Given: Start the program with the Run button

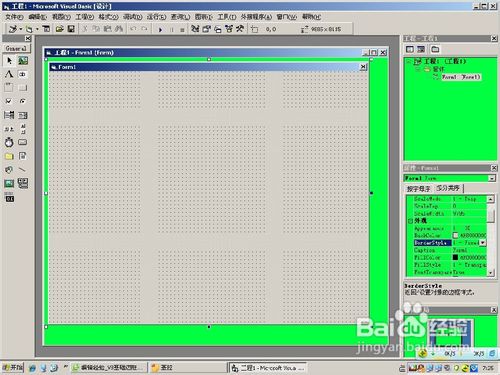Looking at the screenshot, I should tap(160, 29).
